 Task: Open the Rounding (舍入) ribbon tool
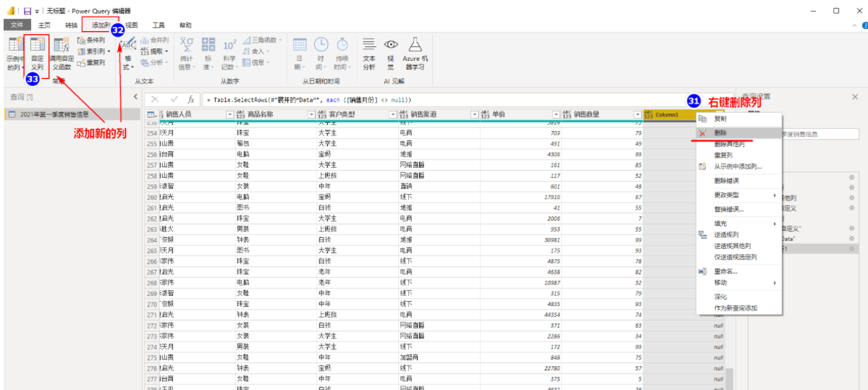click(x=258, y=51)
